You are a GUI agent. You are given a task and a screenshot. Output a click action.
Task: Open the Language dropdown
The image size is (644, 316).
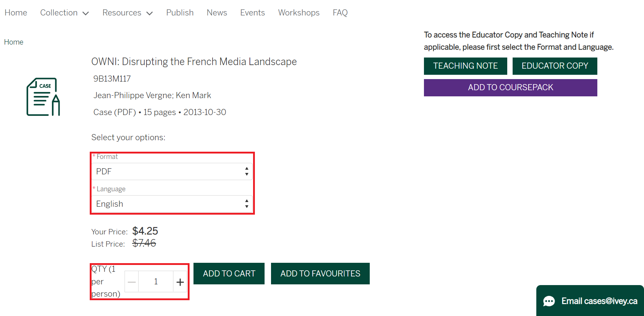(172, 204)
